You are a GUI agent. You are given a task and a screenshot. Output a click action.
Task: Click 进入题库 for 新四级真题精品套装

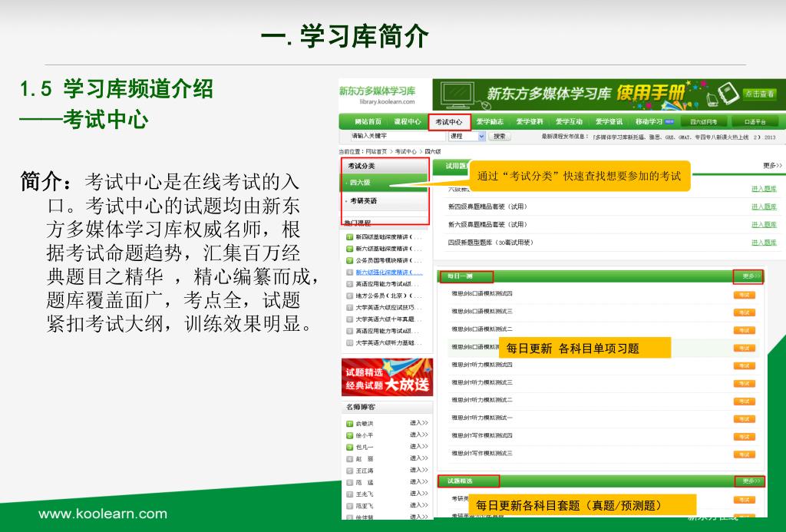pyautogui.click(x=764, y=207)
